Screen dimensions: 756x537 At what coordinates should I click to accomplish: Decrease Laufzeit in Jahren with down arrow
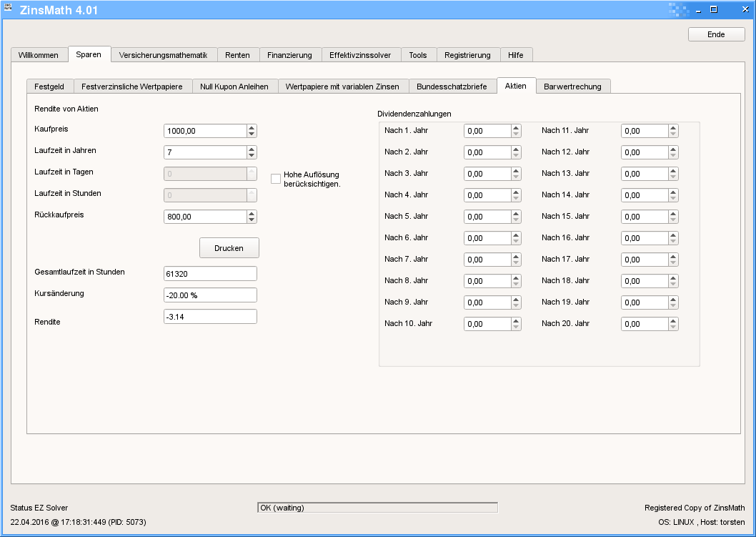(252, 155)
